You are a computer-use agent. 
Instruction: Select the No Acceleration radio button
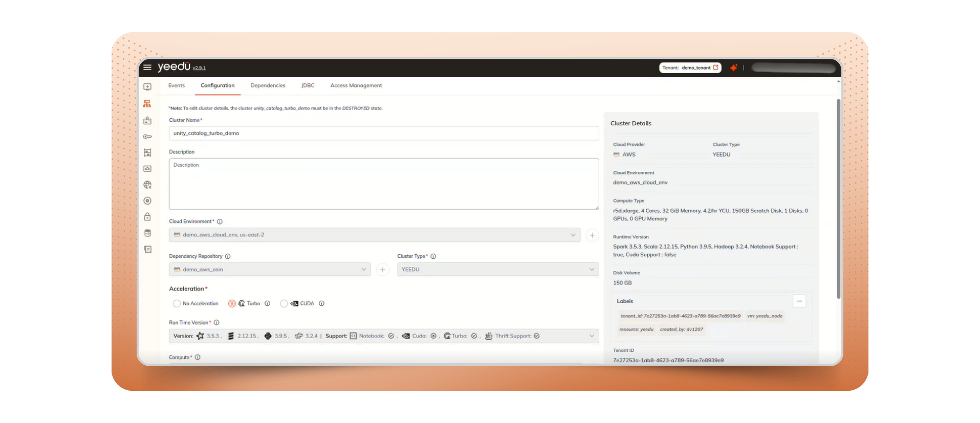(177, 303)
